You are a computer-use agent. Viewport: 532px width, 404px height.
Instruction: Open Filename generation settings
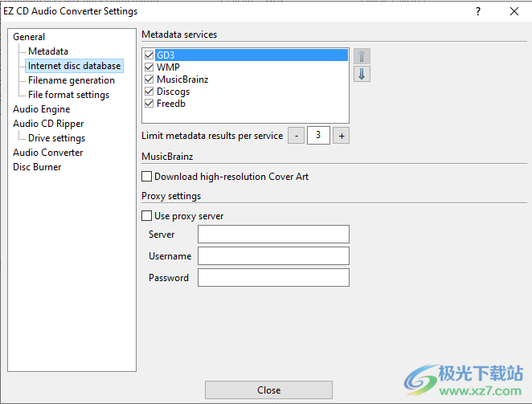72,80
